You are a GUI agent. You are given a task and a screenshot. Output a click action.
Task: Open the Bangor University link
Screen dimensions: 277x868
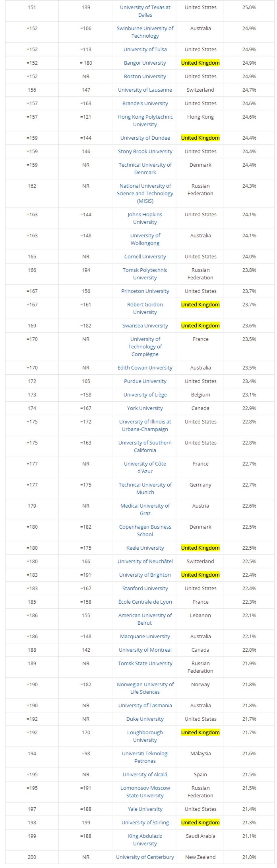click(x=145, y=63)
